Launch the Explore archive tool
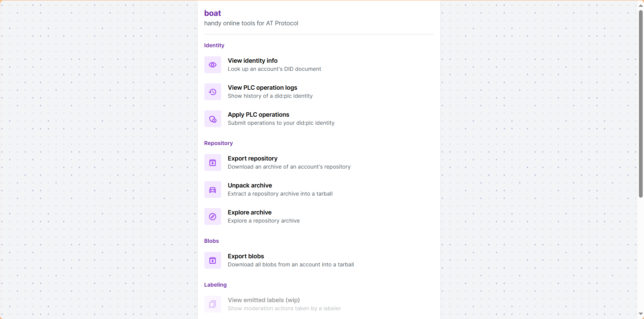The height and width of the screenshot is (319, 644). tap(250, 212)
